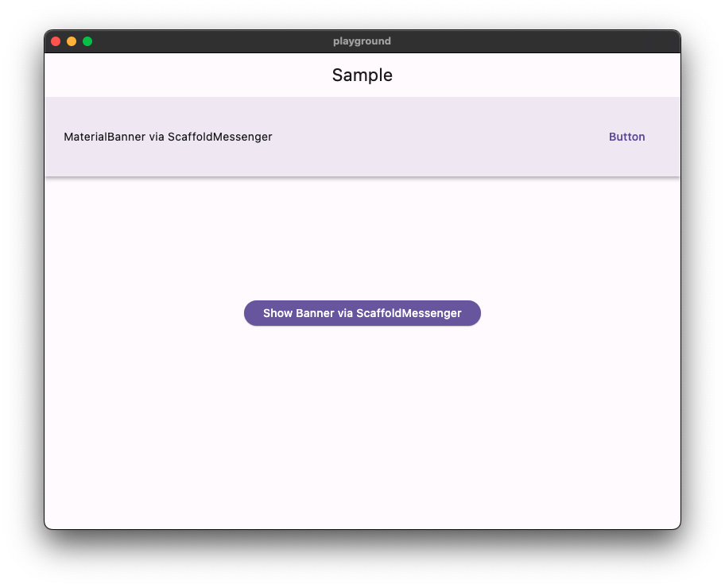Select the MaterialBanner via ScaffoldMessenger text
This screenshot has width=725, height=588.
click(x=168, y=137)
